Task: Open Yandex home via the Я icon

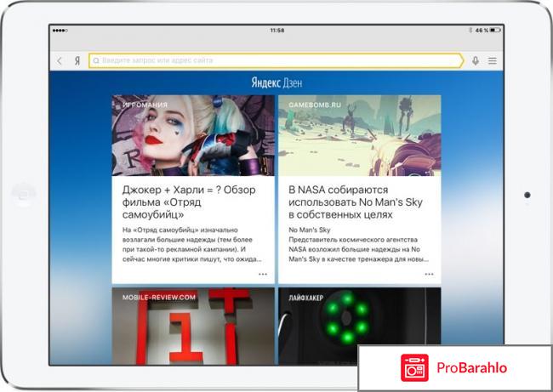Action: [77, 61]
